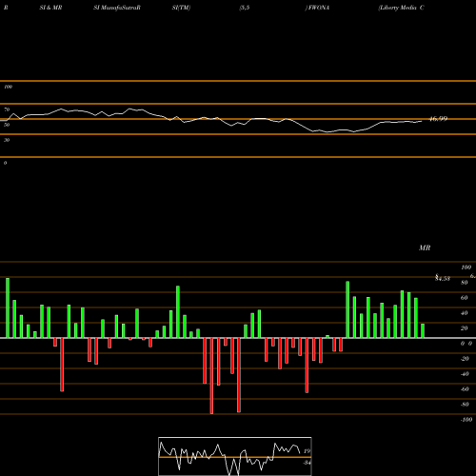Click the "-80" label on the MR axis
The width and height of the screenshot is (476, 476).
pos(465,405)
